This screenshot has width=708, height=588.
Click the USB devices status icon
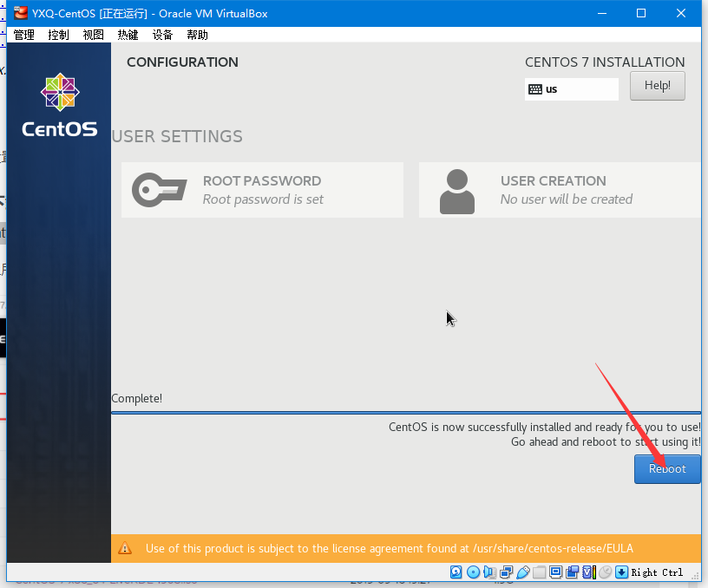click(522, 572)
